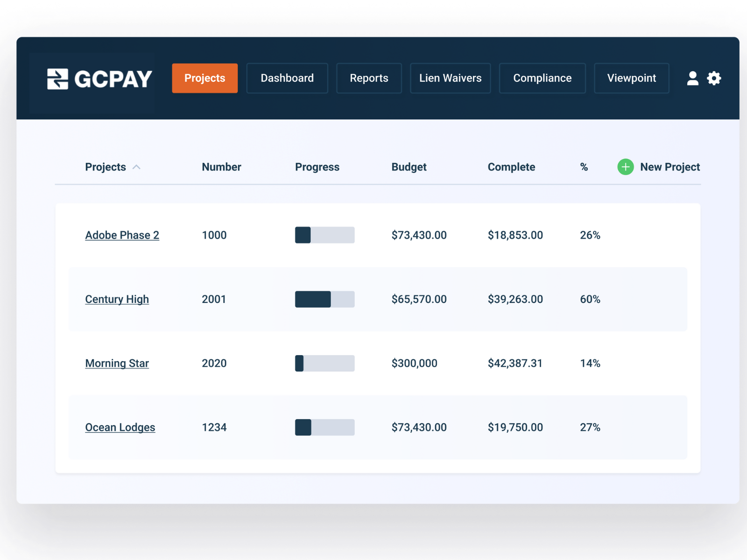Open the settings gear icon
This screenshot has height=560, width=747.
714,78
